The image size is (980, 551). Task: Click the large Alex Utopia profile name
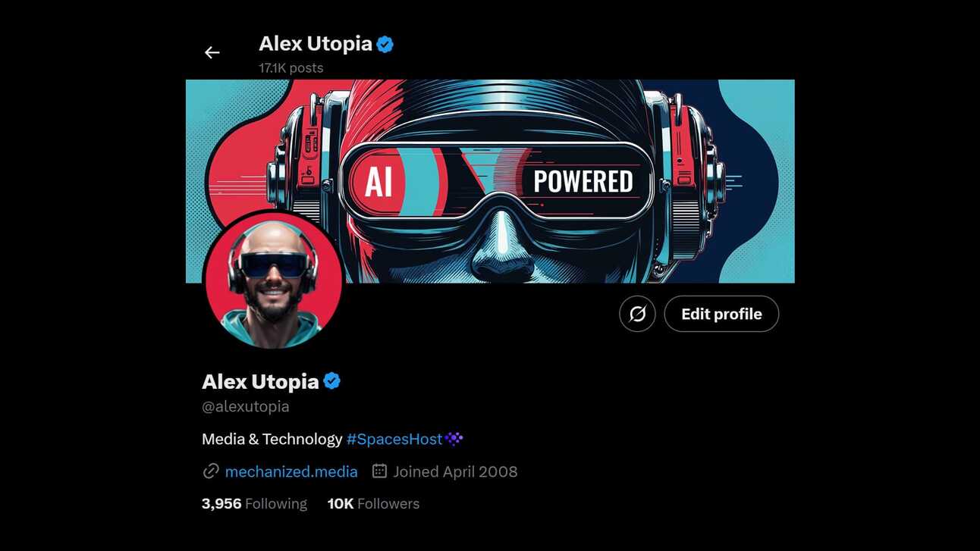pos(260,380)
